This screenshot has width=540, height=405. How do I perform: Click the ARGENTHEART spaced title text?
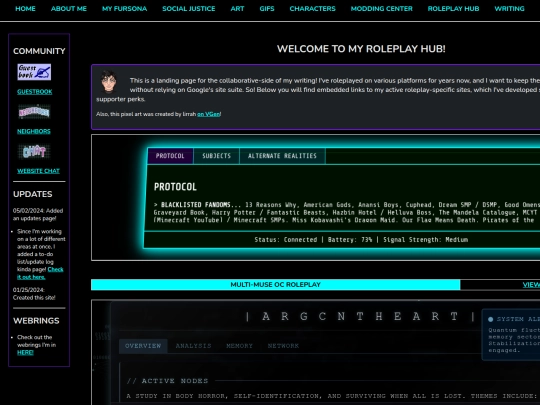point(360,316)
